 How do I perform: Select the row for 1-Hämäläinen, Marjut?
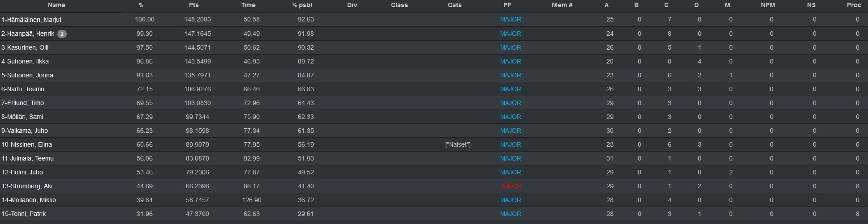(x=434, y=20)
